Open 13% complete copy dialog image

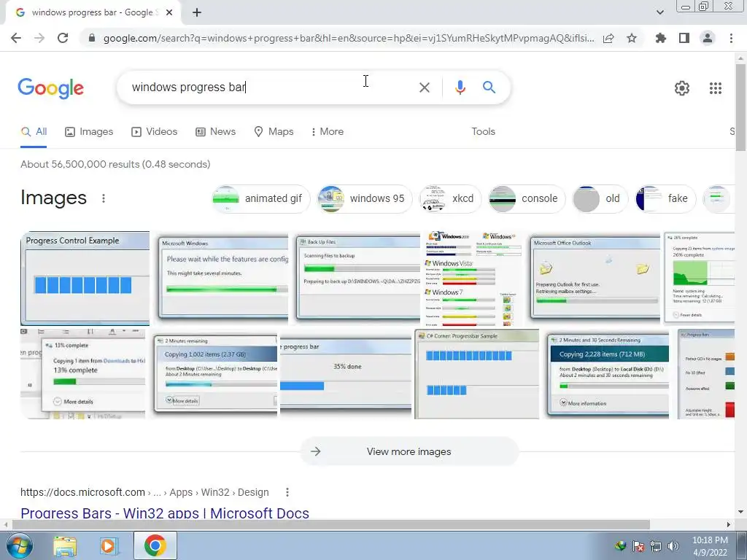point(83,374)
